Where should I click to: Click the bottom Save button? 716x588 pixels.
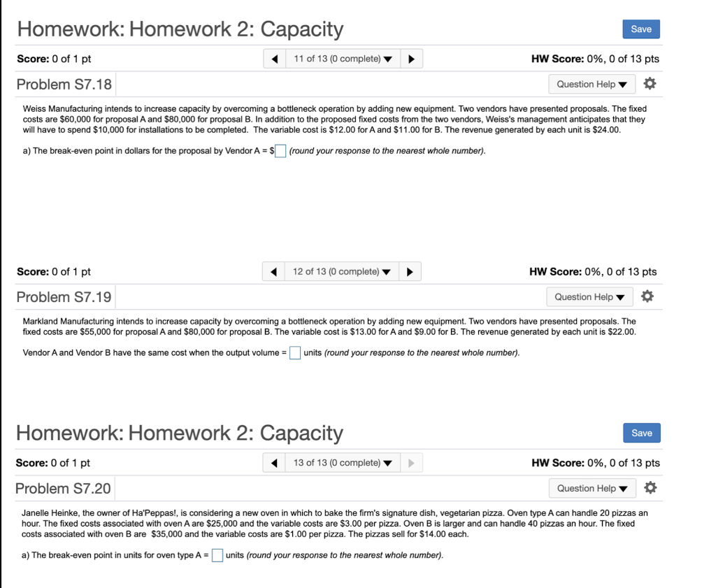point(641,433)
